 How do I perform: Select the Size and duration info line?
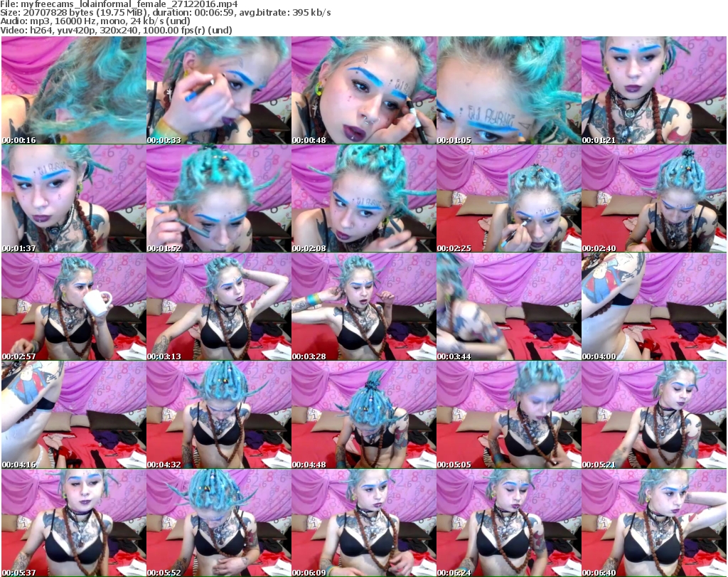point(166,13)
